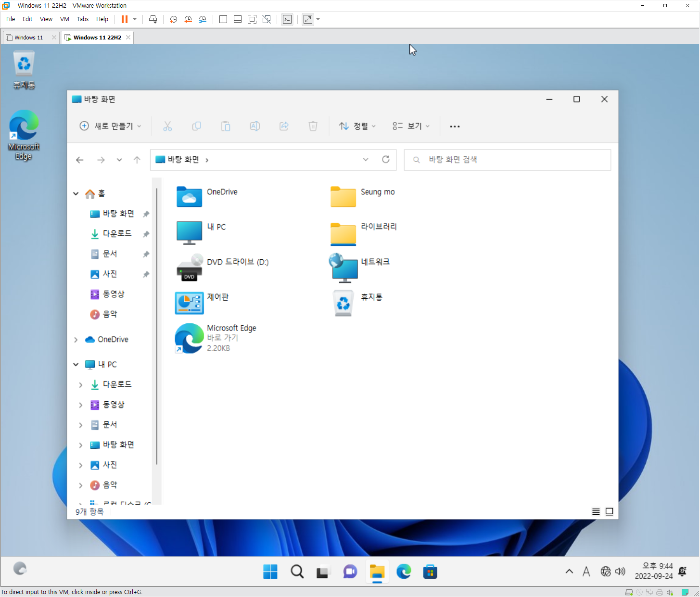
Task: Toggle the VMware library sidebar icon
Action: [223, 19]
